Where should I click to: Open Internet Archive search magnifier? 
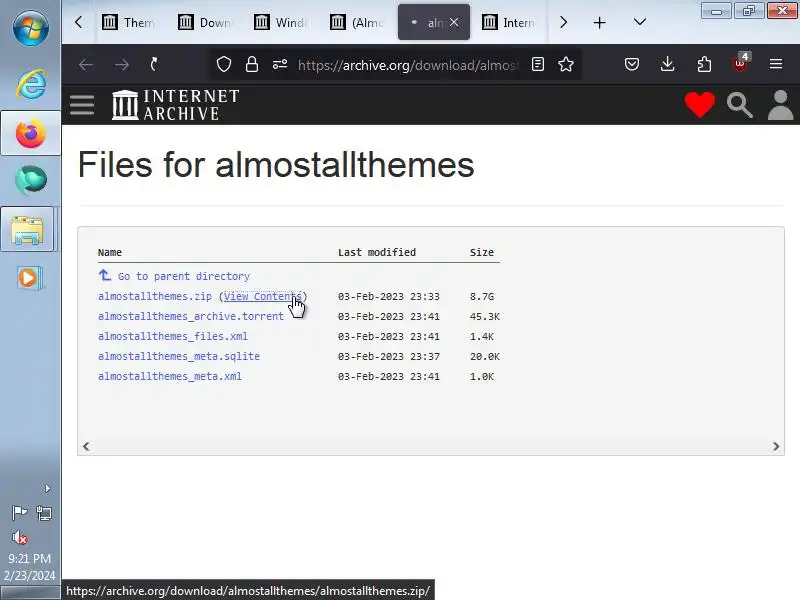coord(740,105)
